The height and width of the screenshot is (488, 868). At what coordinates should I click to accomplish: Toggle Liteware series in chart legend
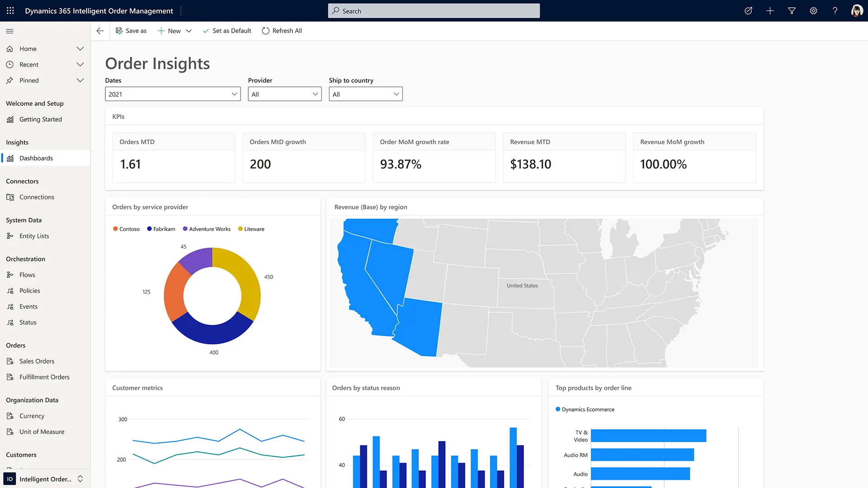click(251, 229)
